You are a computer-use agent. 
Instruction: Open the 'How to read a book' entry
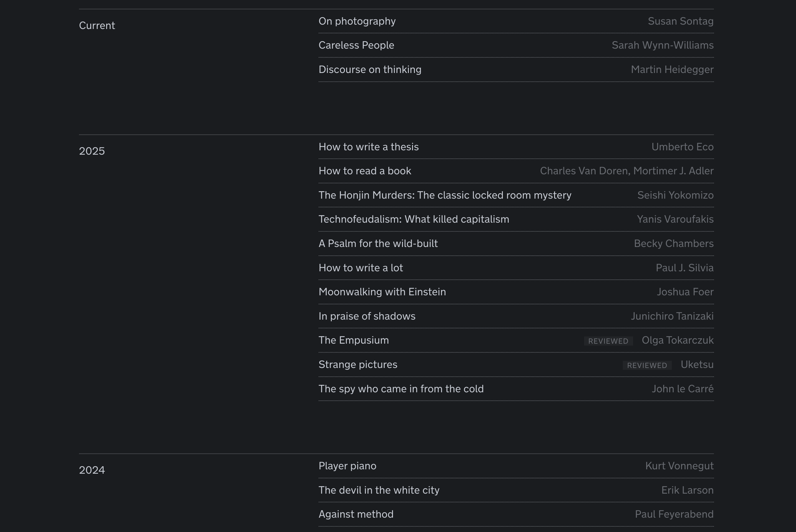point(365,171)
